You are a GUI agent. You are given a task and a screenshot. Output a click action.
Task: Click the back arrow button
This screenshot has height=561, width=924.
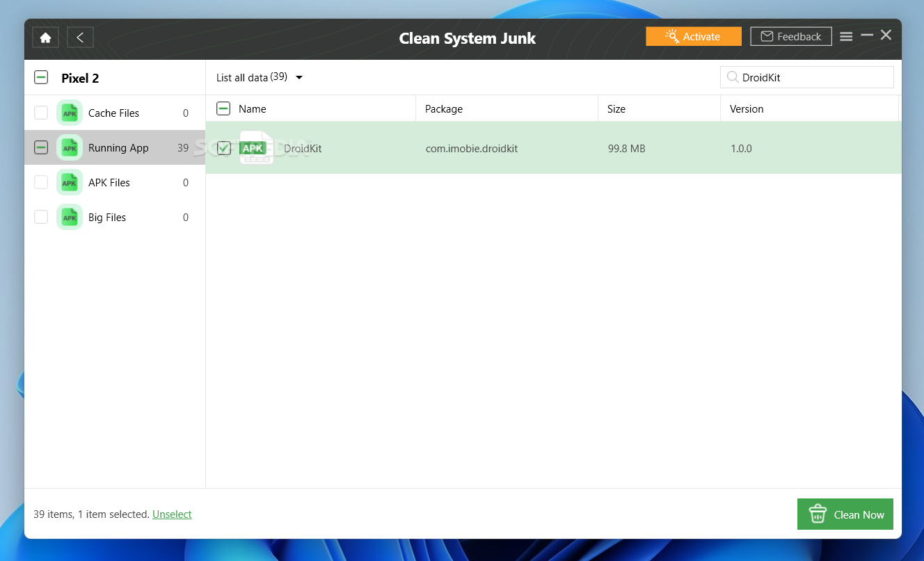tap(80, 38)
